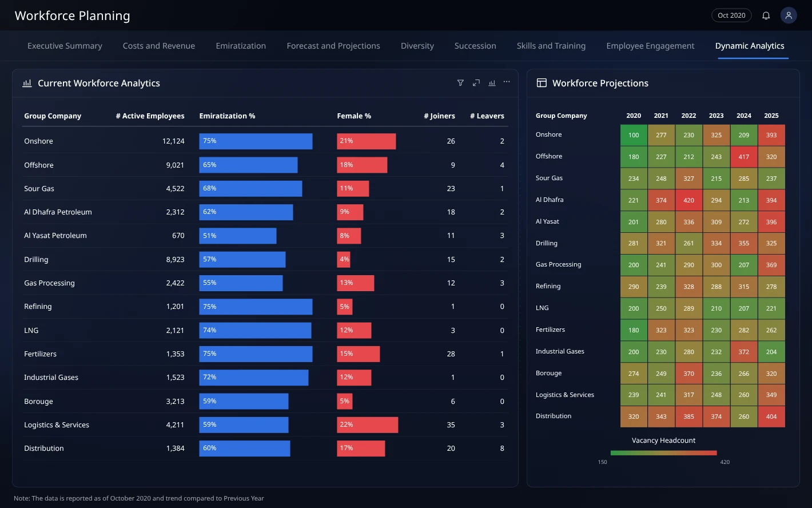Image resolution: width=812 pixels, height=508 pixels.
Task: Switch chart view via bar chart icon
Action: pos(492,83)
